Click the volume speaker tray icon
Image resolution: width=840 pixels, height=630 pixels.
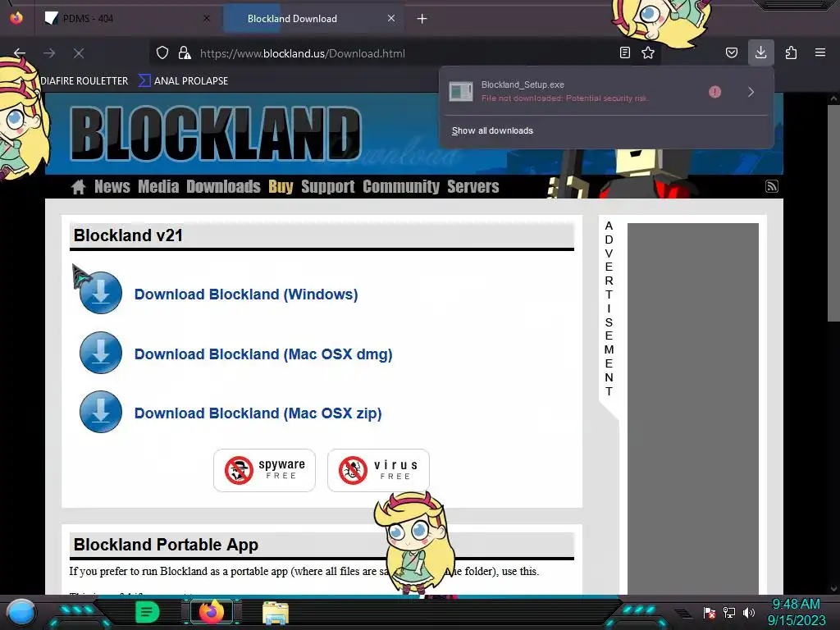point(749,612)
